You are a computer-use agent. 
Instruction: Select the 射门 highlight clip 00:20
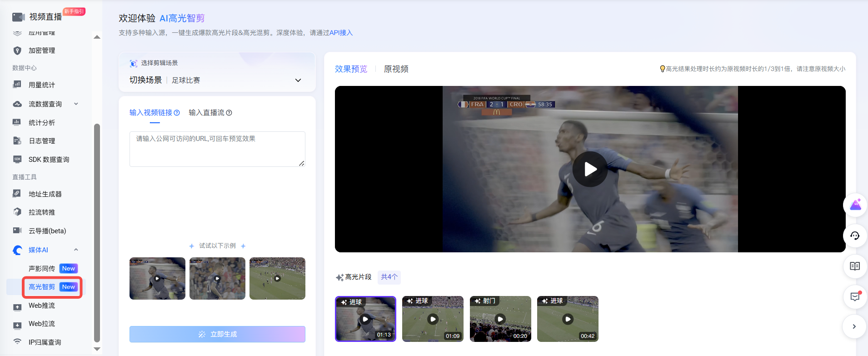[500, 319]
